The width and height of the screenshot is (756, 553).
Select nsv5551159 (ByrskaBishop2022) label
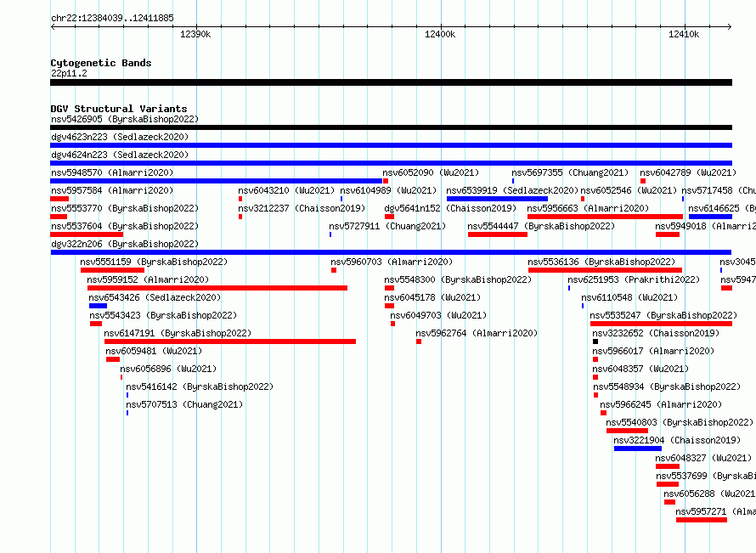pos(154,262)
